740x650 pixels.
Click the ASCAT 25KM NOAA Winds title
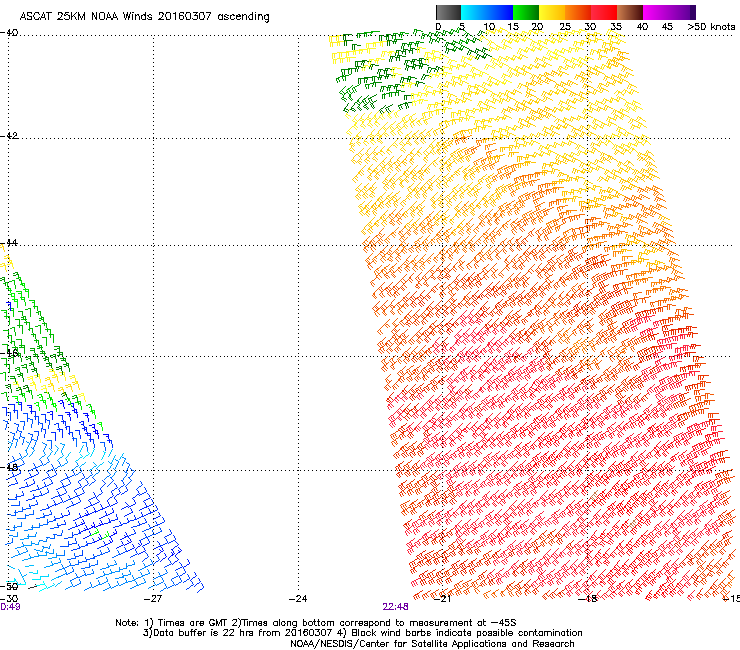pos(144,17)
